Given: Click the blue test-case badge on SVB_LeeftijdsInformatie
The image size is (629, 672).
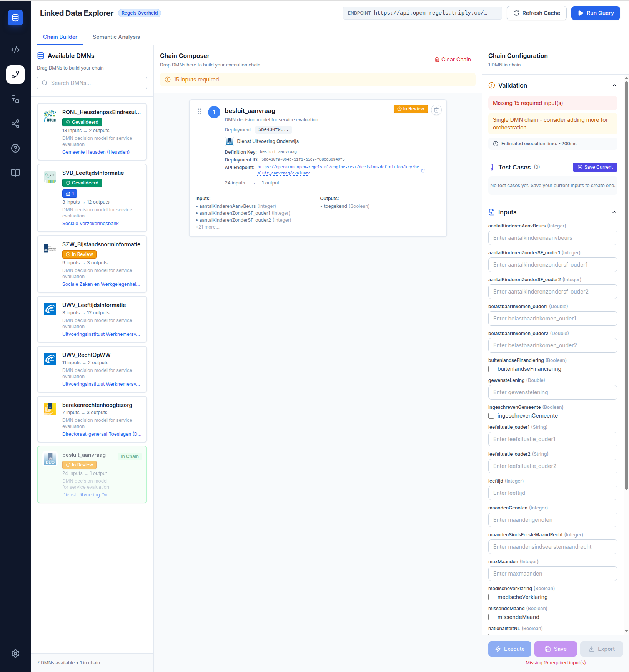Looking at the screenshot, I should pyautogui.click(x=70, y=194).
